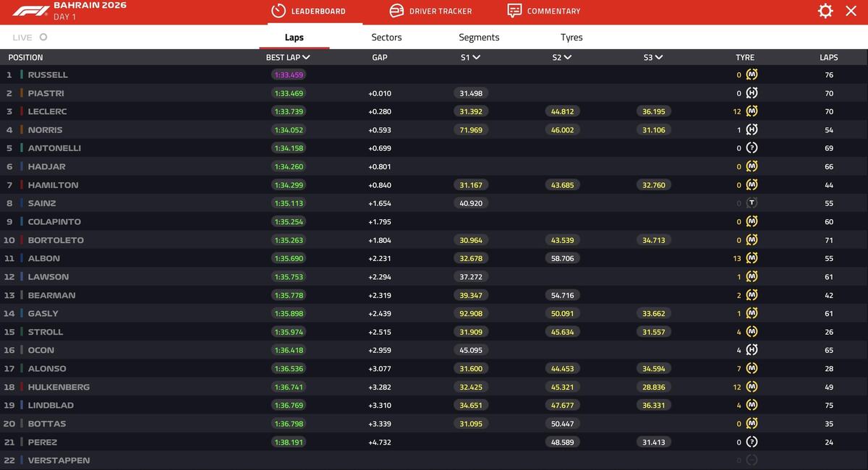Image resolution: width=868 pixels, height=470 pixels.
Task: Click Sainz's test tyre icon
Action: click(752, 203)
